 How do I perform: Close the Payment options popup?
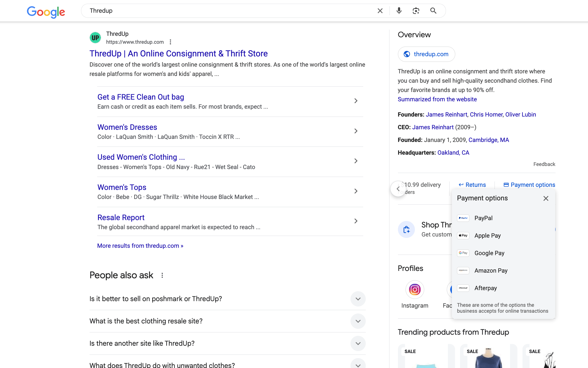tap(546, 198)
